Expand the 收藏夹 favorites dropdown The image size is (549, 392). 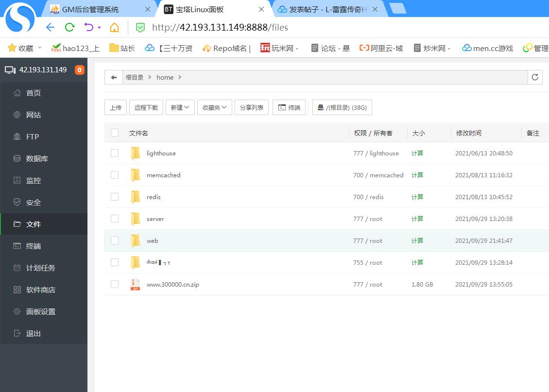click(214, 108)
